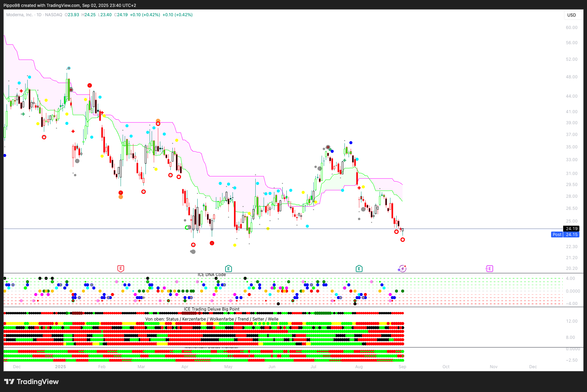
Task: Click the green earnings icon near August
Action: coord(359,268)
